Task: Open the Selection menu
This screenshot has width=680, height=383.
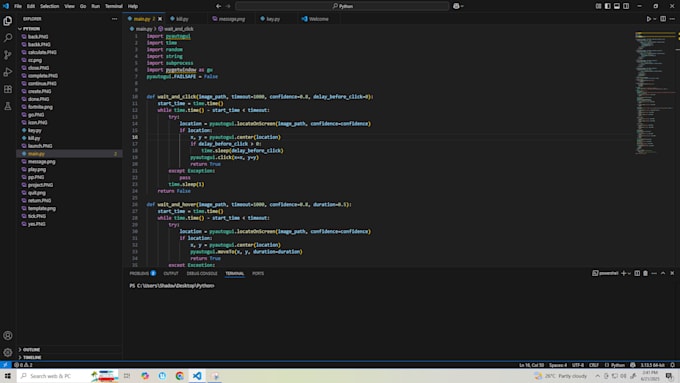Action: [x=49, y=6]
